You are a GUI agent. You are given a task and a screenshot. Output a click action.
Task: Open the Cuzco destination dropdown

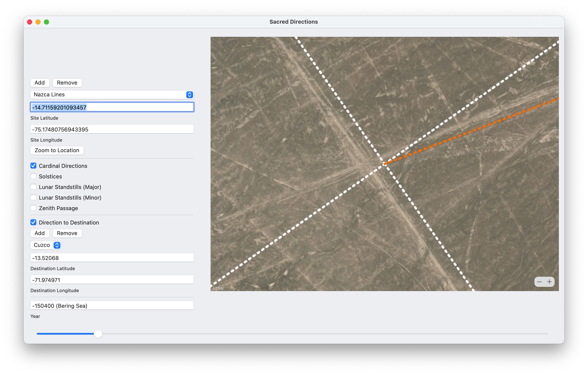pyautogui.click(x=46, y=245)
